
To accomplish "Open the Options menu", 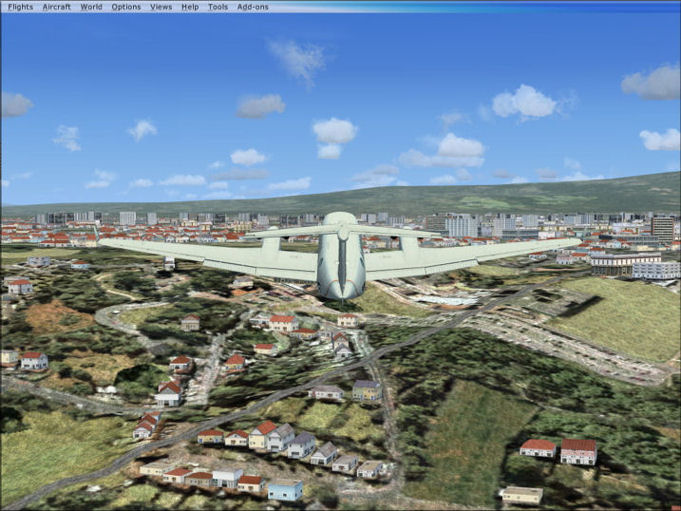I will point(126,6).
